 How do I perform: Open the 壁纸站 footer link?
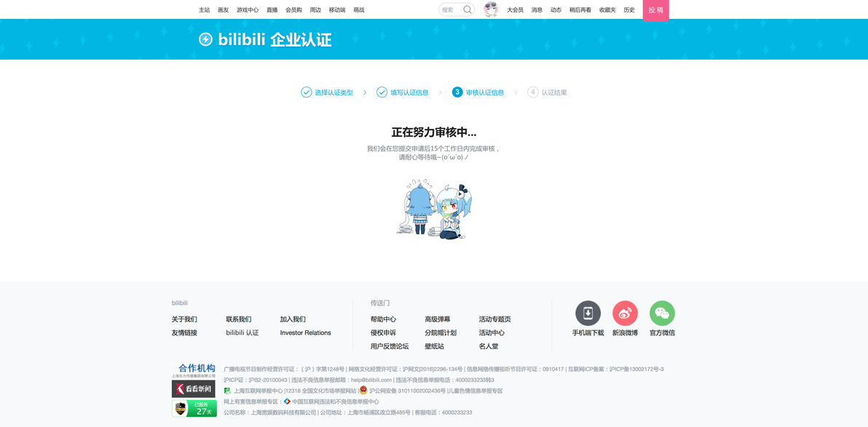(x=435, y=346)
